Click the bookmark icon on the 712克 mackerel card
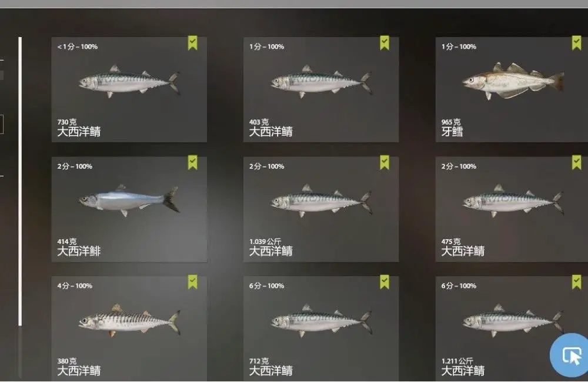This screenshot has width=588, height=382. (x=385, y=282)
